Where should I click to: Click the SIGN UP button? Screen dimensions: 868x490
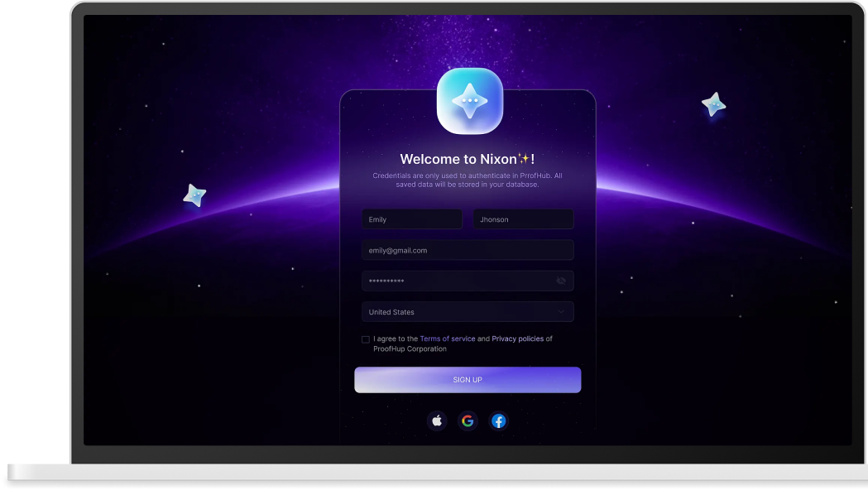468,380
